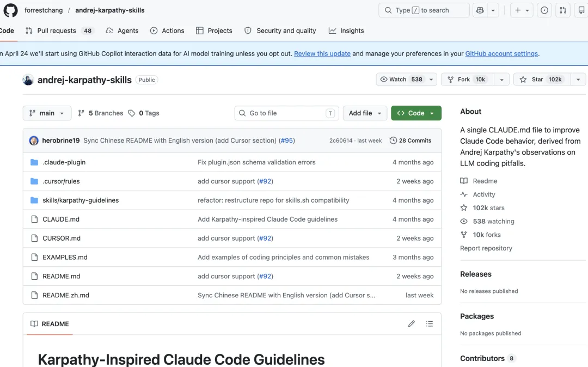Open the pull requests icon in top bar

click(563, 10)
